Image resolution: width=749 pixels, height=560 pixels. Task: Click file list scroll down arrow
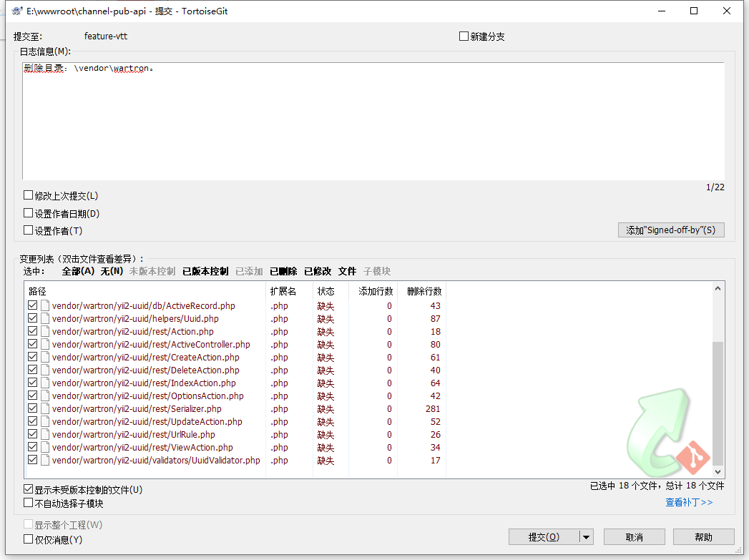pyautogui.click(x=718, y=472)
